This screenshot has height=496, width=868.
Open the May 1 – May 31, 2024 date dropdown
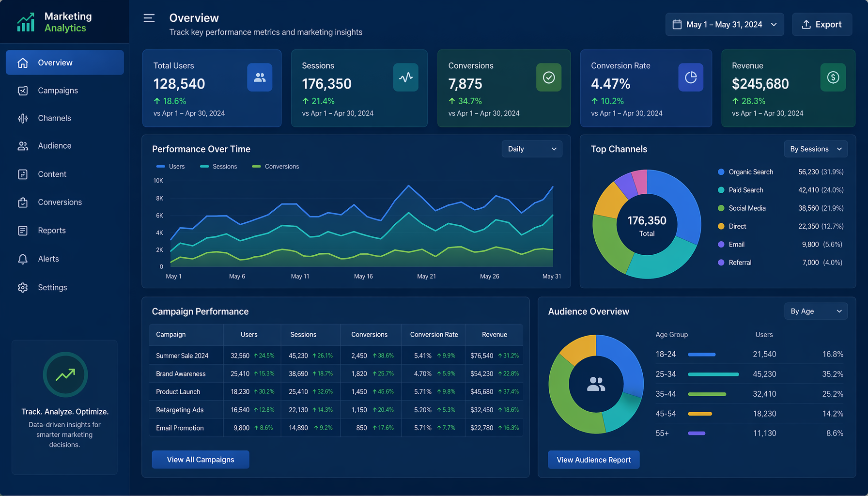725,24
